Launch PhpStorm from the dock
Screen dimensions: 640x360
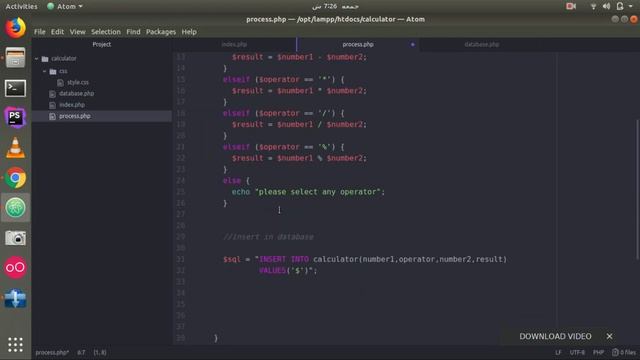click(16, 118)
